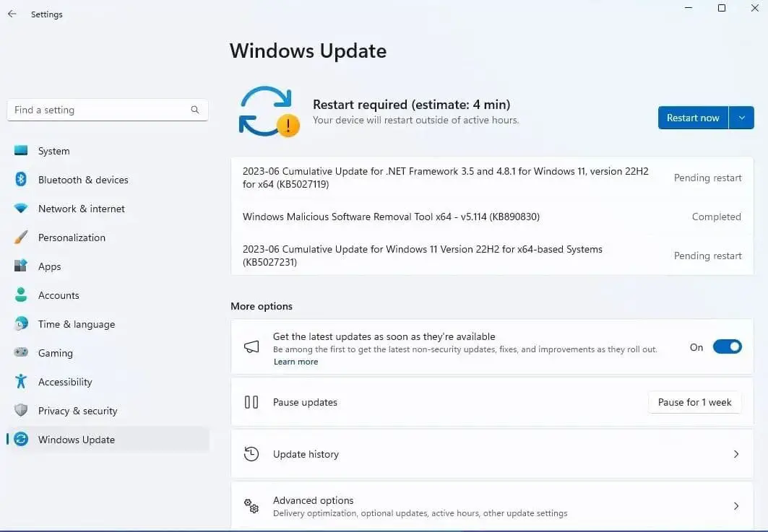This screenshot has height=532, width=768.
Task: Open the Accounts settings page
Action: coord(59,295)
